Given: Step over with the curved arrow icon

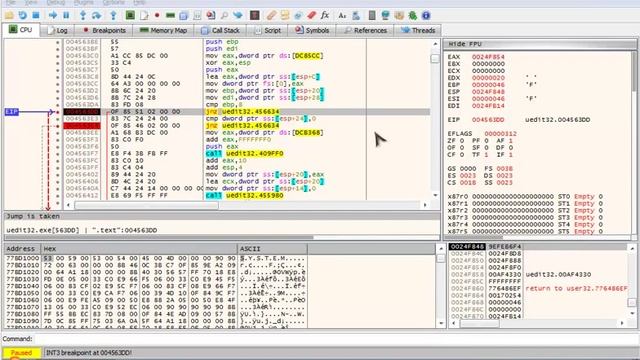Looking at the screenshot, I should (97, 16).
